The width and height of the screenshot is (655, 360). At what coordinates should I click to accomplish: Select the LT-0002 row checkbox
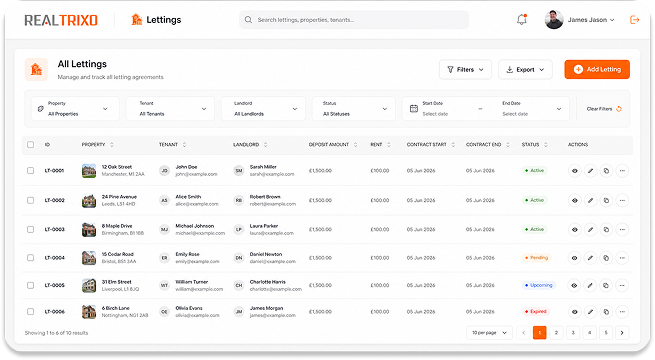click(30, 200)
